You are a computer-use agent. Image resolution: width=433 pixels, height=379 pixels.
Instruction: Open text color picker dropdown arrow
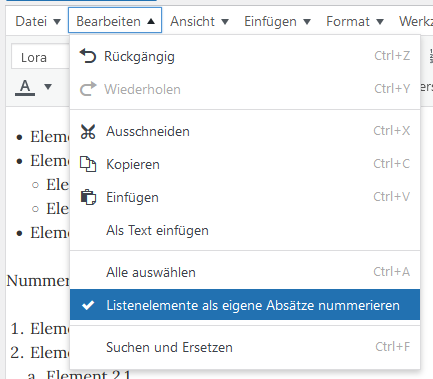48,87
